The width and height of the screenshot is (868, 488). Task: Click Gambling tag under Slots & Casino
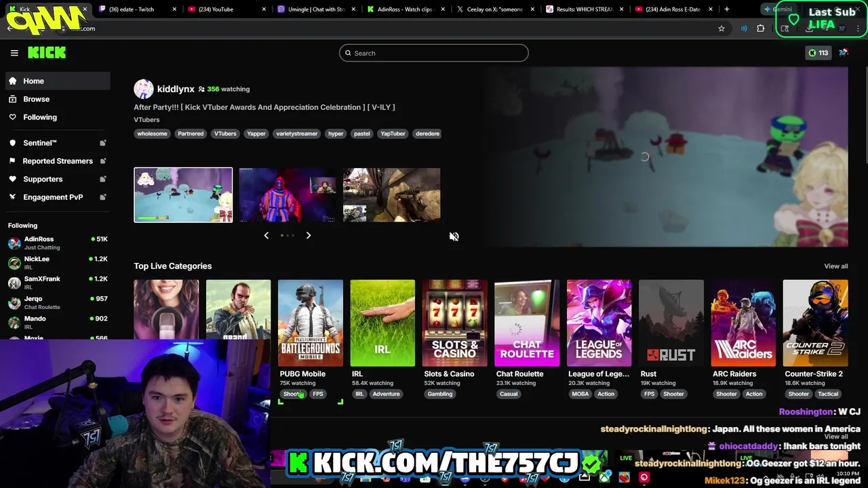pyautogui.click(x=440, y=394)
